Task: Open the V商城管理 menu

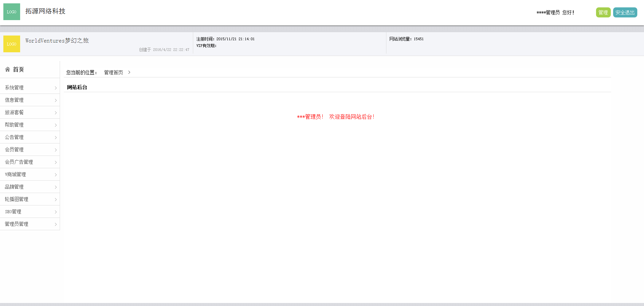Action: coord(30,174)
